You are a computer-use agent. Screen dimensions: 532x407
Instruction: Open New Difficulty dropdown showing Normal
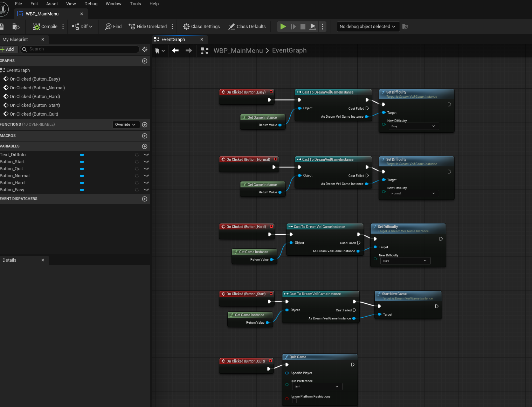(414, 193)
